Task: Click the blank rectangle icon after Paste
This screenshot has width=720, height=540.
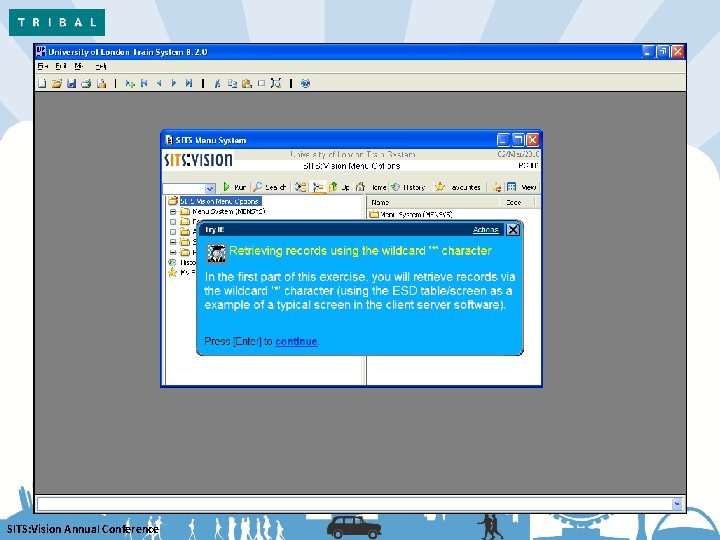Action: [261, 83]
